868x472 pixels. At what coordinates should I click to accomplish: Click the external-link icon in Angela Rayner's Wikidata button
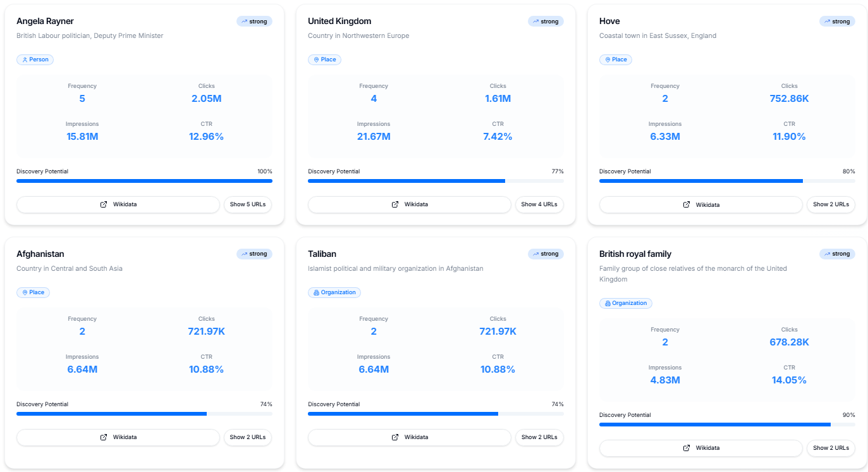pos(102,204)
